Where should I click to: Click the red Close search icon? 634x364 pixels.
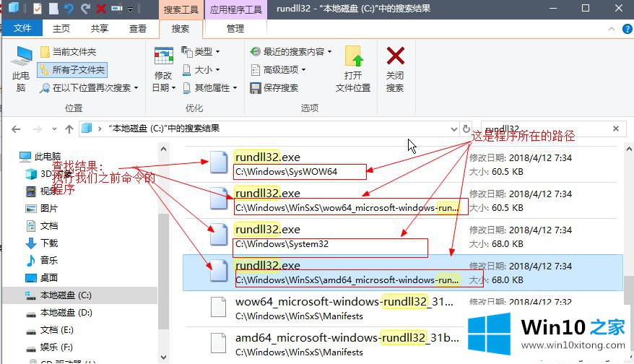click(395, 56)
